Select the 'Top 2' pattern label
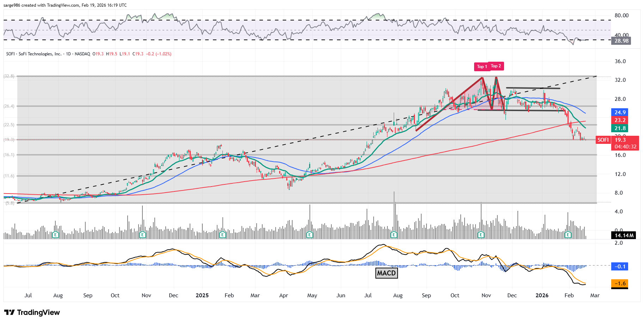The image size is (644, 323). (x=496, y=66)
